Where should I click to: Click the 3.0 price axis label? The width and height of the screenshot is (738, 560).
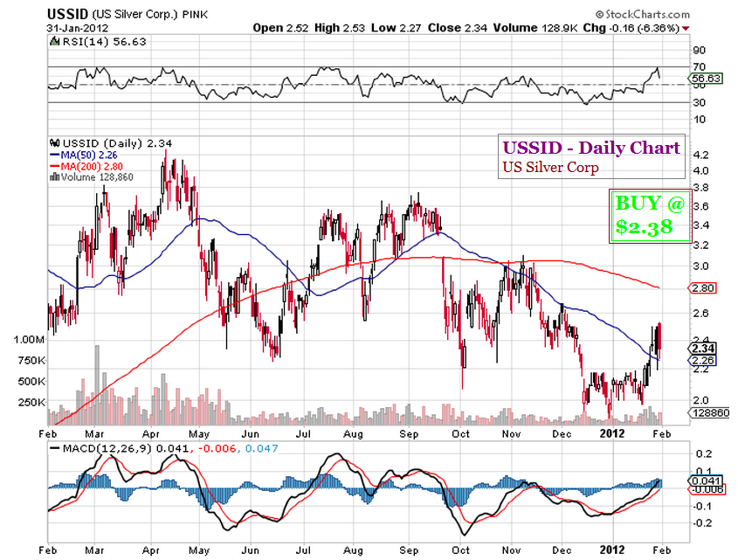coord(700,266)
